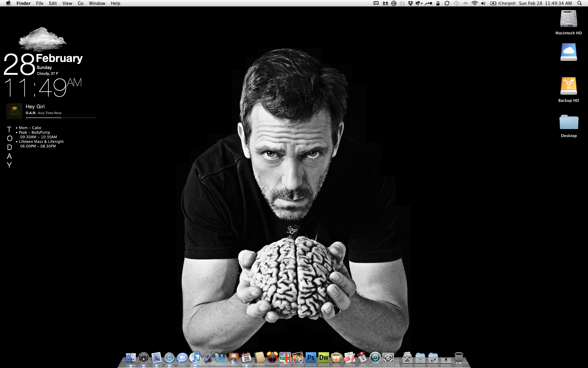Open the Spotlight search magnifier
Image resolution: width=588 pixels, height=368 pixels.
click(x=579, y=3)
